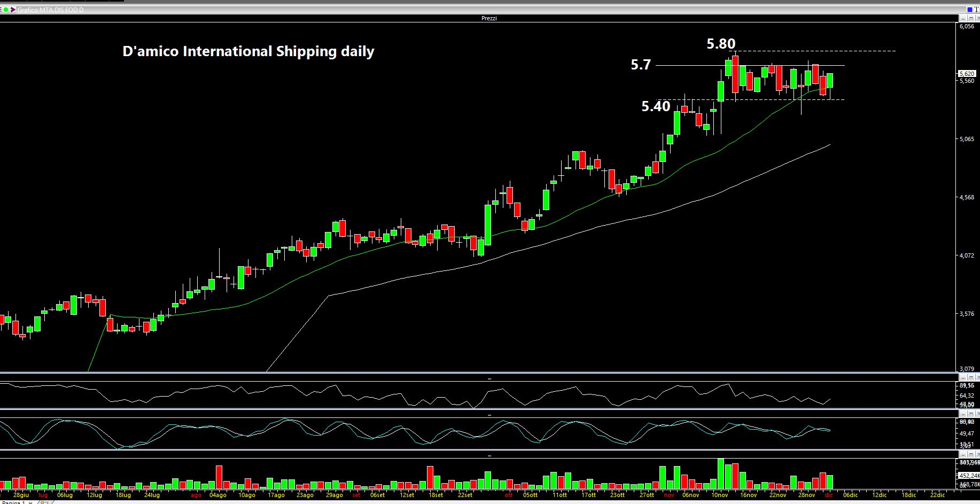Click the 12set date label
The height and width of the screenshot is (504, 980).
407,495
